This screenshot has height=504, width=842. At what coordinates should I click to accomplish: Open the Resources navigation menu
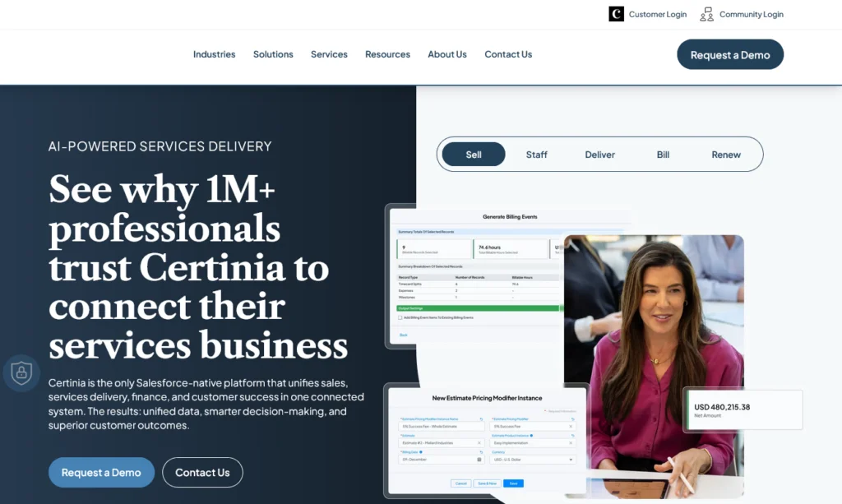click(388, 54)
